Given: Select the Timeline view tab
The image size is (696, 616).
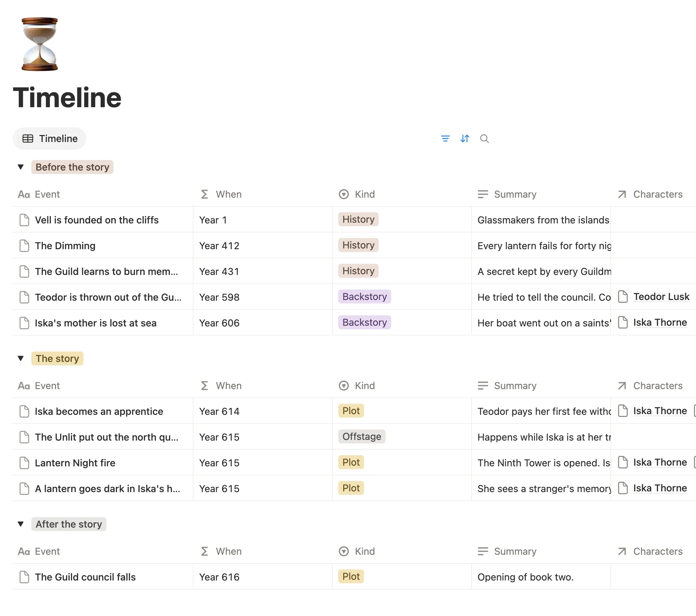Looking at the screenshot, I should coord(49,139).
